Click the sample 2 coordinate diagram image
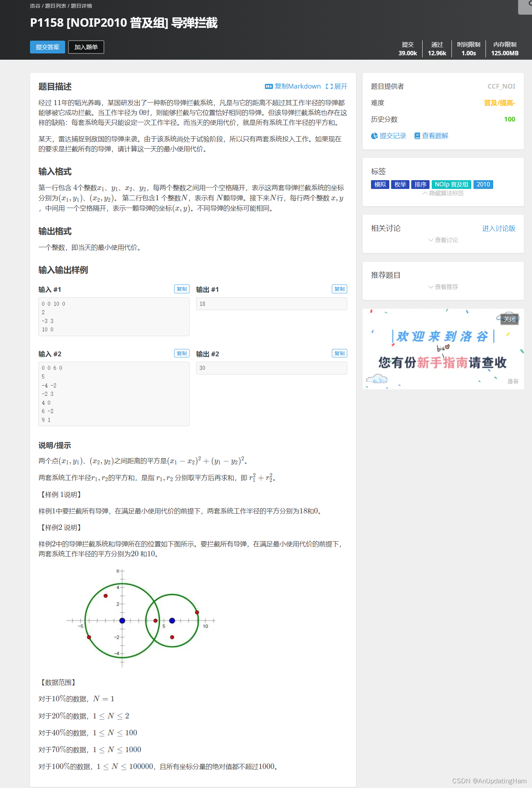The height and width of the screenshot is (788, 532). pyautogui.click(x=141, y=618)
